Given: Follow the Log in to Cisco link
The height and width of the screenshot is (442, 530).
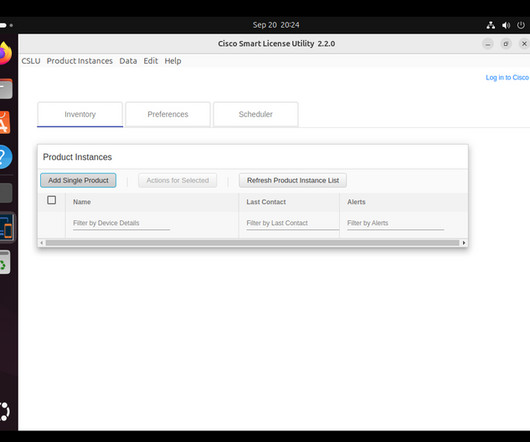Looking at the screenshot, I should click(x=507, y=77).
